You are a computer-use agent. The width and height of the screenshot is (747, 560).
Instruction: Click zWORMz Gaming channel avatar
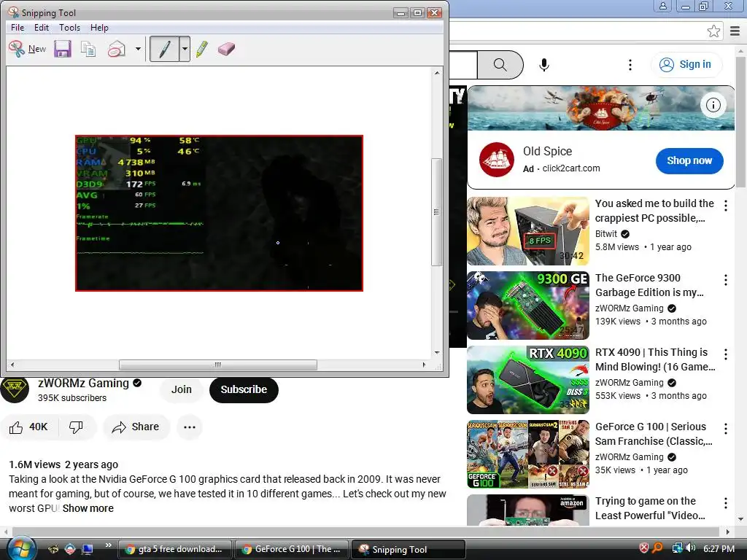(x=15, y=390)
